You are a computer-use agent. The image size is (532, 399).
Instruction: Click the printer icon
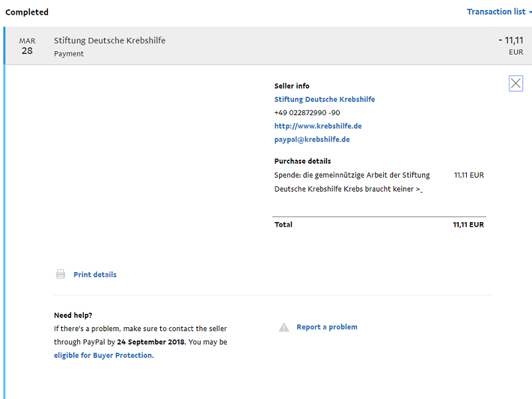pos(61,274)
